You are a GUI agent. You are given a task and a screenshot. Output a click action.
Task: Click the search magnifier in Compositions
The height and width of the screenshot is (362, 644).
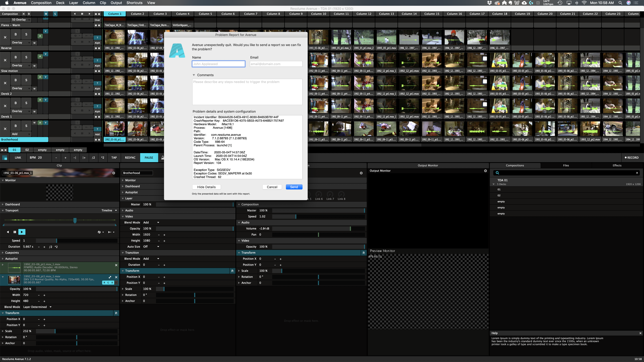click(x=497, y=173)
